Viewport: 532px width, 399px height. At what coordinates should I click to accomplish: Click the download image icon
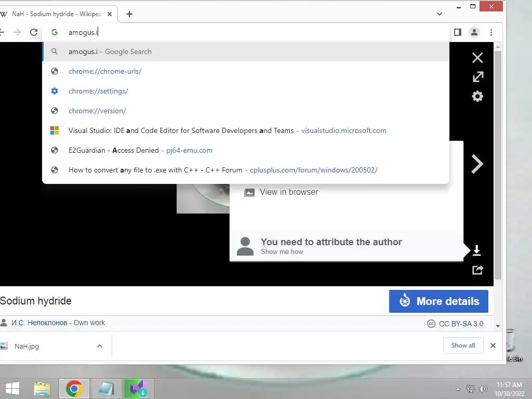pos(477,250)
